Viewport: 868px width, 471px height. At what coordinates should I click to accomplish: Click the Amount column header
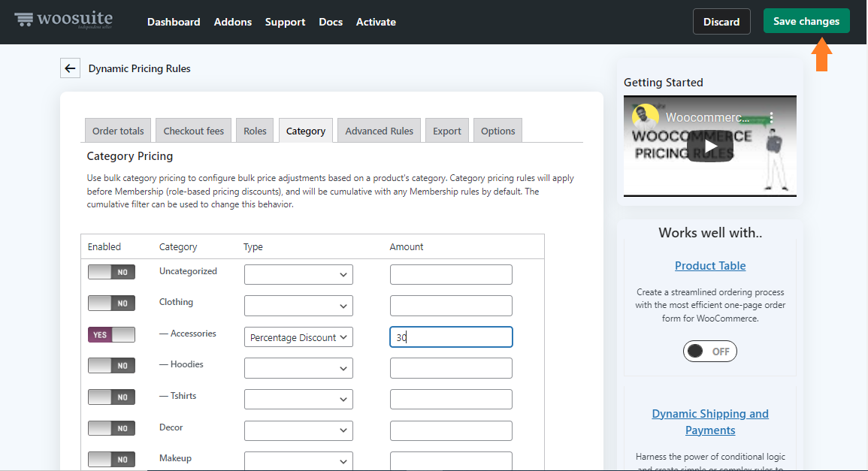pos(407,247)
